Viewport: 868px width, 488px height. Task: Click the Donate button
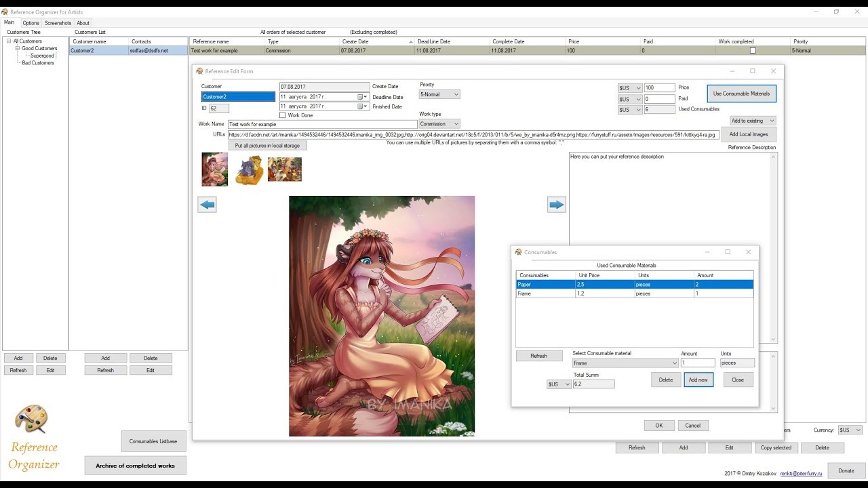tap(846, 470)
